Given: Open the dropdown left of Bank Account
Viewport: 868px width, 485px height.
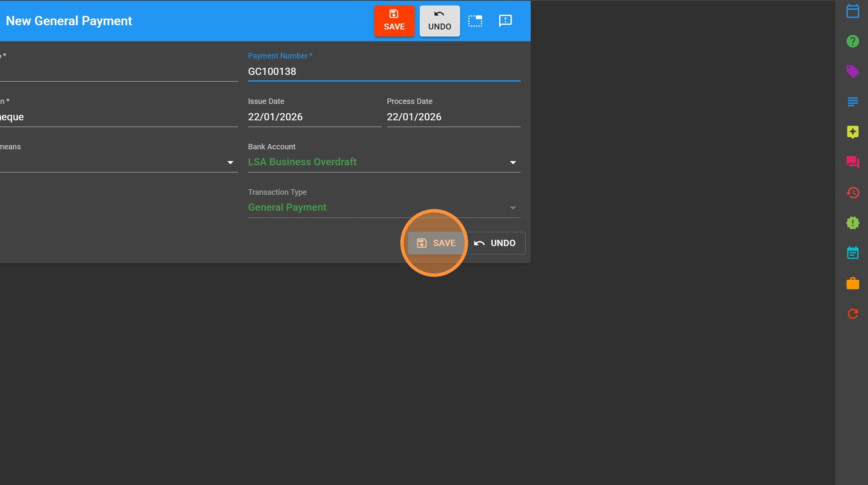Looking at the screenshot, I should point(230,162).
